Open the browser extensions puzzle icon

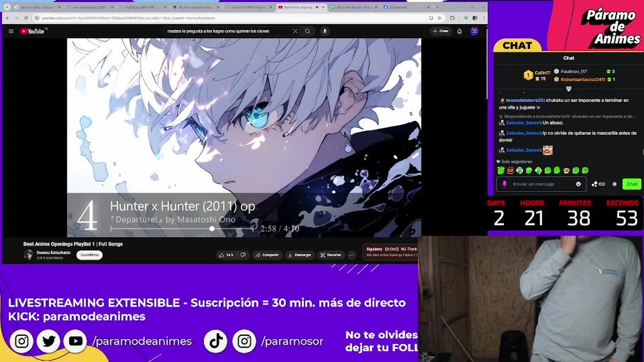point(452,18)
